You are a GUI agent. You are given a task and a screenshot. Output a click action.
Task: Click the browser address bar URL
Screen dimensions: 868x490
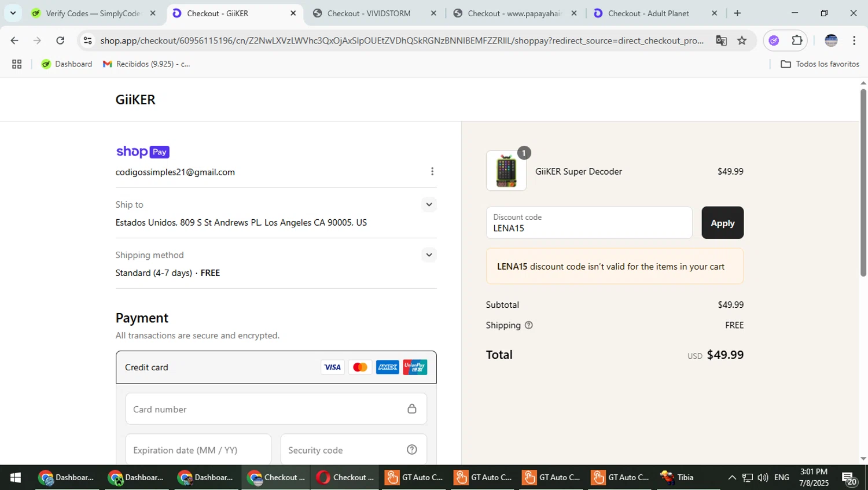click(x=402, y=40)
